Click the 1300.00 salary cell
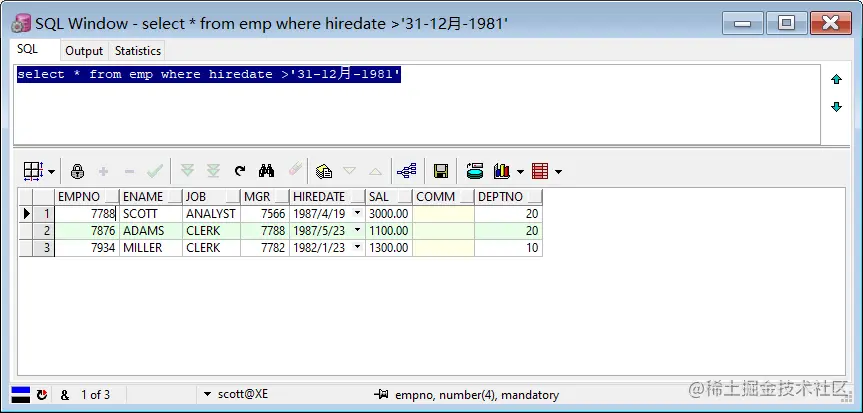Image resolution: width=863 pixels, height=413 pixels. point(389,248)
